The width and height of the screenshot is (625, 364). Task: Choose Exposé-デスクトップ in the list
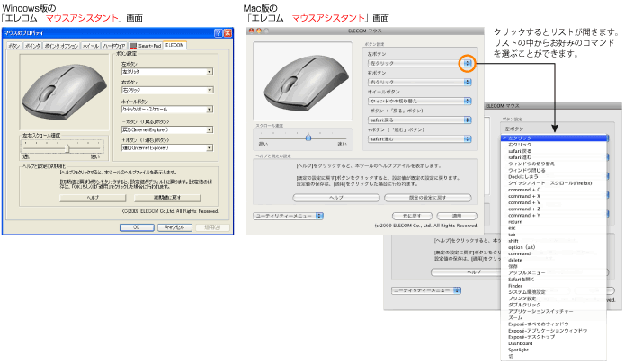pos(554,337)
